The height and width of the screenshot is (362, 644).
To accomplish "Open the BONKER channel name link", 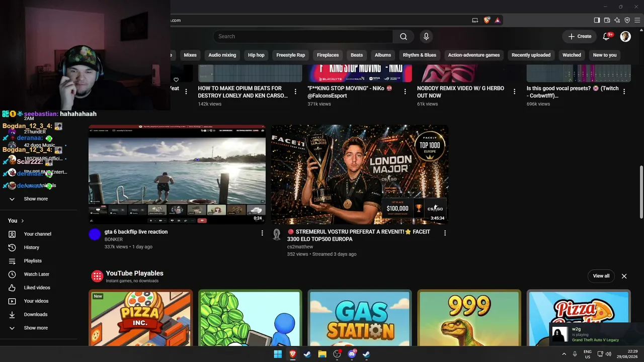I will (114, 239).
